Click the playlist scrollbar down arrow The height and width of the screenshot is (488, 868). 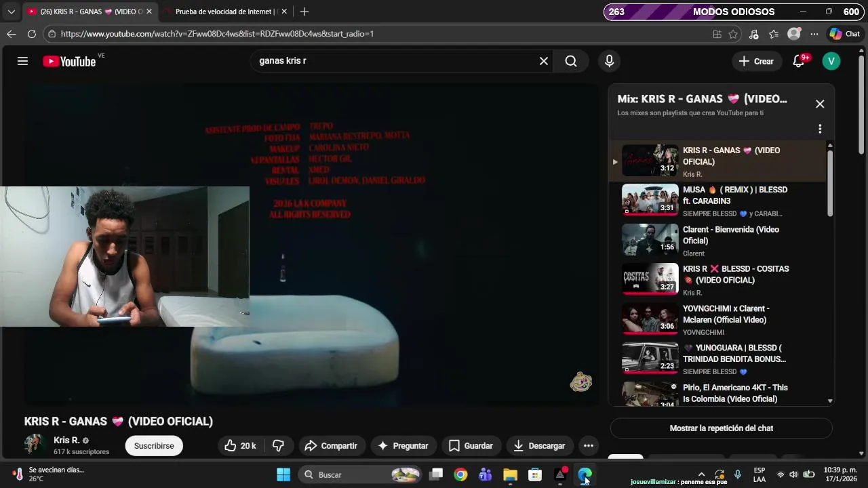click(830, 401)
